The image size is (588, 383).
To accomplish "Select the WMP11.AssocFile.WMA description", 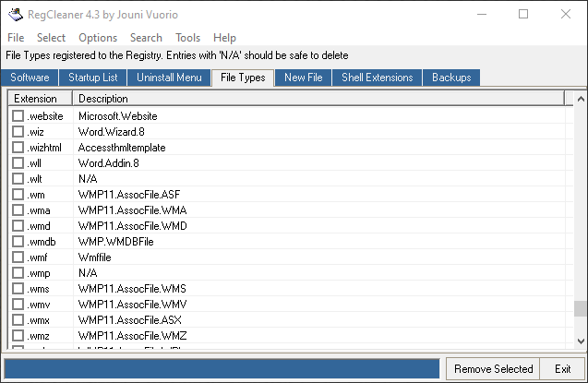I will [x=132, y=210].
